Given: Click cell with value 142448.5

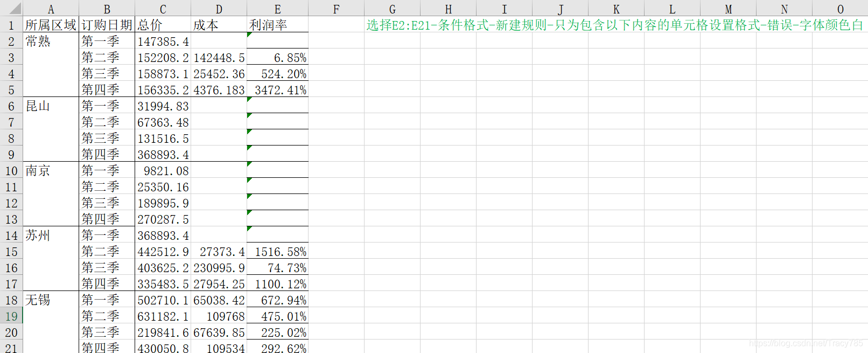Looking at the screenshot, I should [219, 57].
